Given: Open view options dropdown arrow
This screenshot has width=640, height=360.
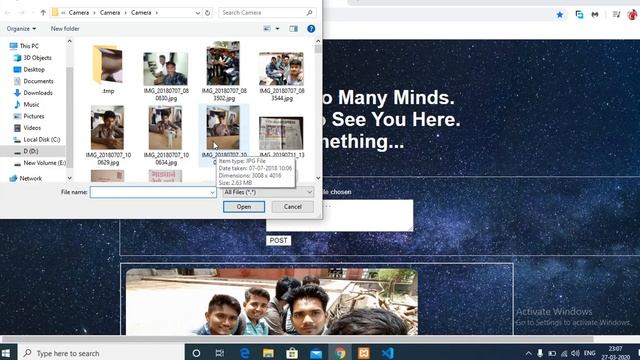Looking at the screenshot, I should [278, 29].
